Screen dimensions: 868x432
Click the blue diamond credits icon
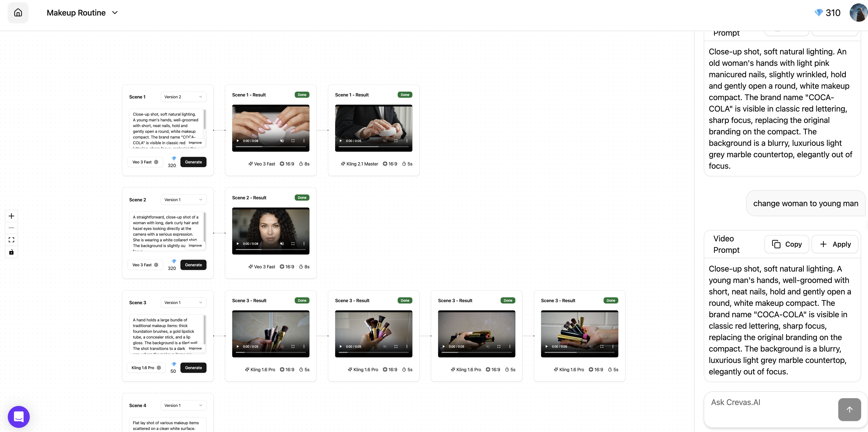coord(818,13)
